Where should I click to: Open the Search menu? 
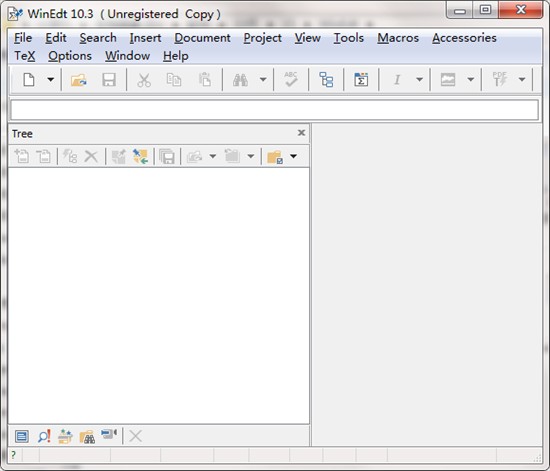98,38
